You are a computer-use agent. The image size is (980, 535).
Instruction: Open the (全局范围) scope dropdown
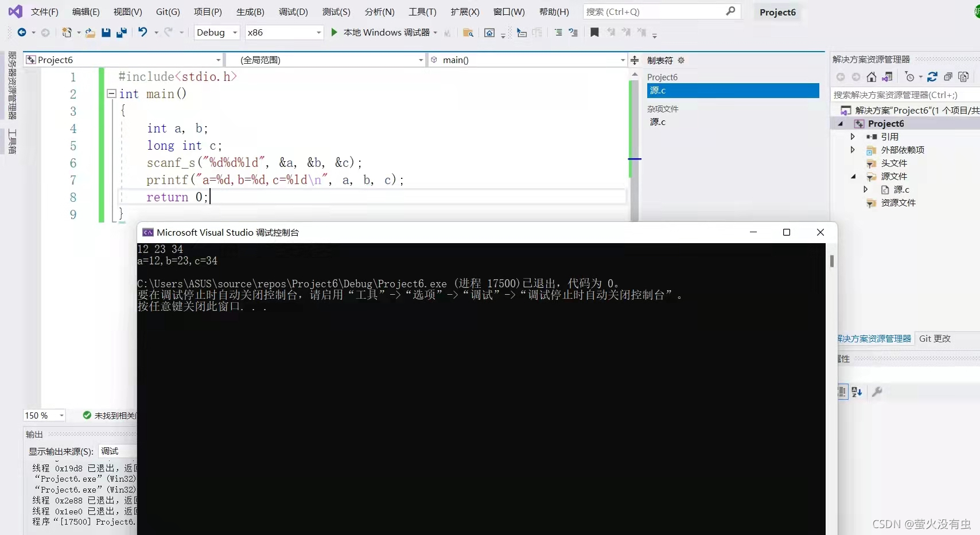coord(325,60)
